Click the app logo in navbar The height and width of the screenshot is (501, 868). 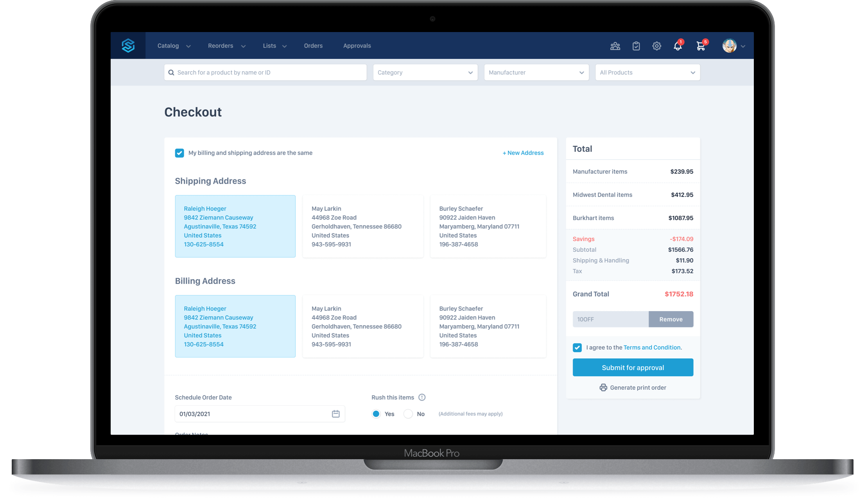pos(128,46)
